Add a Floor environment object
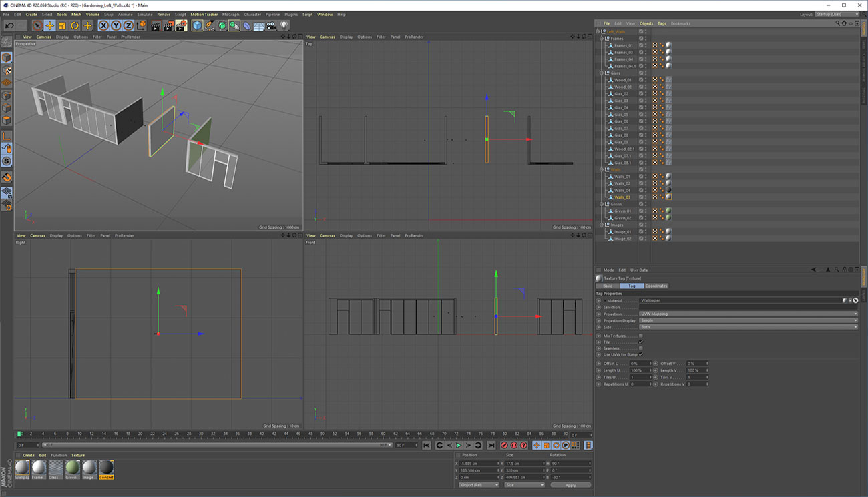The width and height of the screenshot is (868, 497). tap(259, 25)
